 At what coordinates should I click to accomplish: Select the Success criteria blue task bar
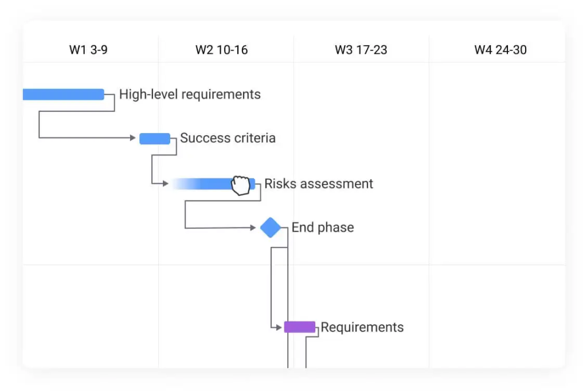pyautogui.click(x=155, y=138)
